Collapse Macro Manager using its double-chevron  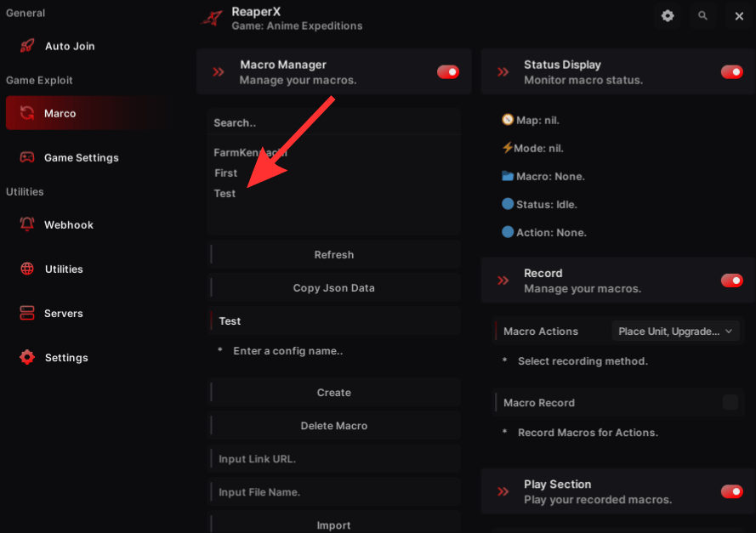click(x=219, y=72)
